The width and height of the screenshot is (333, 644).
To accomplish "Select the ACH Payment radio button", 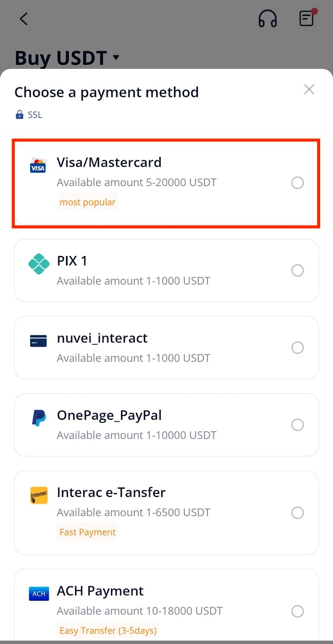I will tap(298, 611).
